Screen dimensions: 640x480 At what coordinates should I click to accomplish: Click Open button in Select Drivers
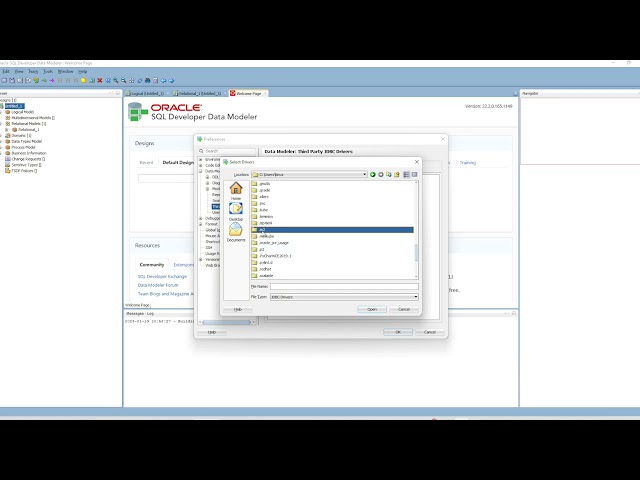[x=372, y=309]
